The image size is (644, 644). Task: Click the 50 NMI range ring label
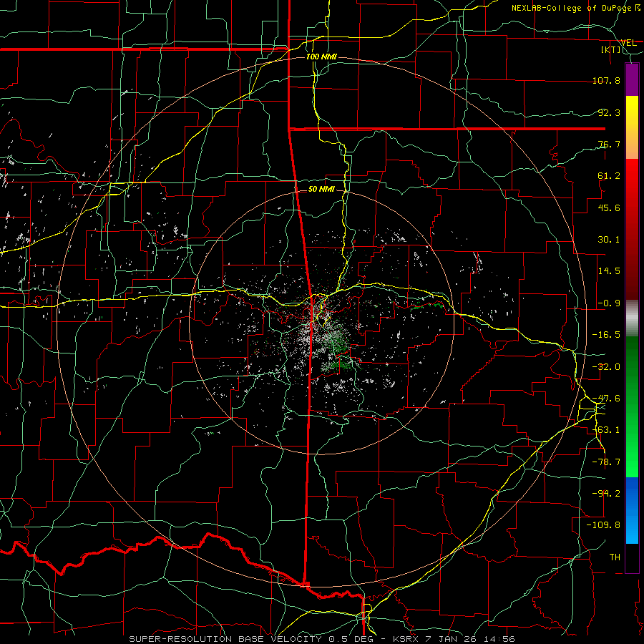[321, 189]
